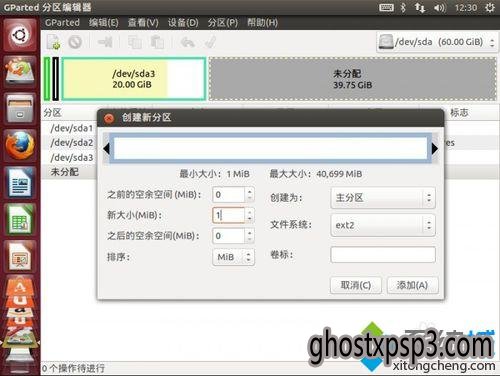
Task: Click the 12:30 clock in top panel
Action: (x=466, y=7)
